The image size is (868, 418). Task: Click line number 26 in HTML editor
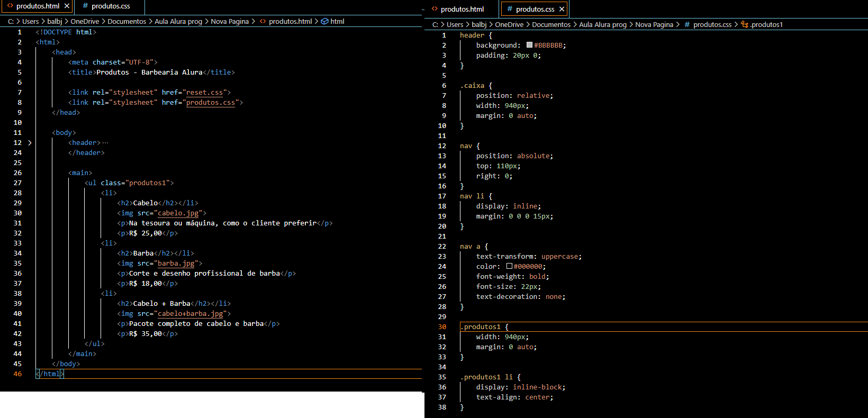pyautogui.click(x=17, y=173)
